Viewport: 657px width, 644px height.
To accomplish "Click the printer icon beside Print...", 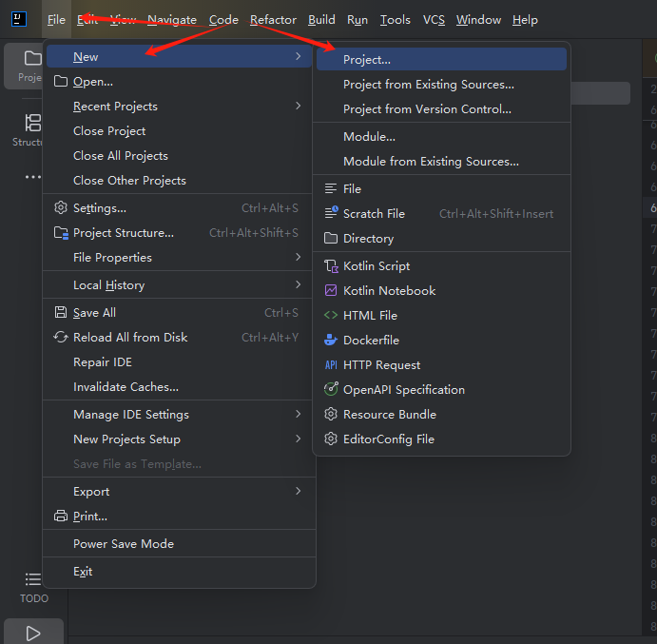I will tap(61, 516).
